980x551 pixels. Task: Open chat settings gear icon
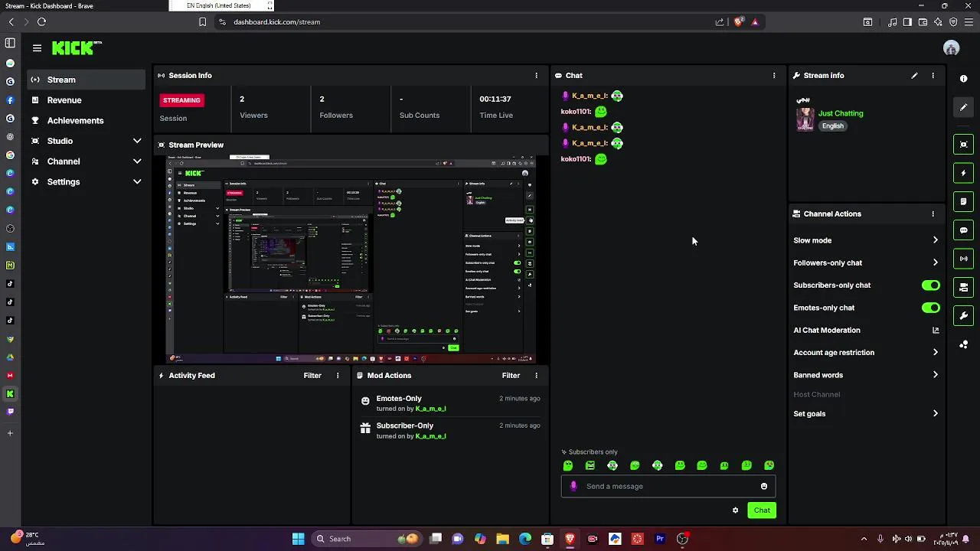click(x=736, y=510)
